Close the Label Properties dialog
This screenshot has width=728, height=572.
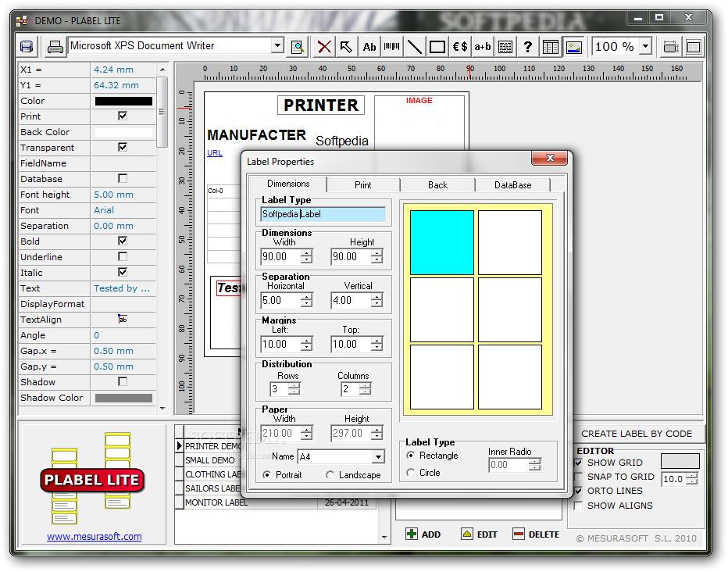coord(550,158)
